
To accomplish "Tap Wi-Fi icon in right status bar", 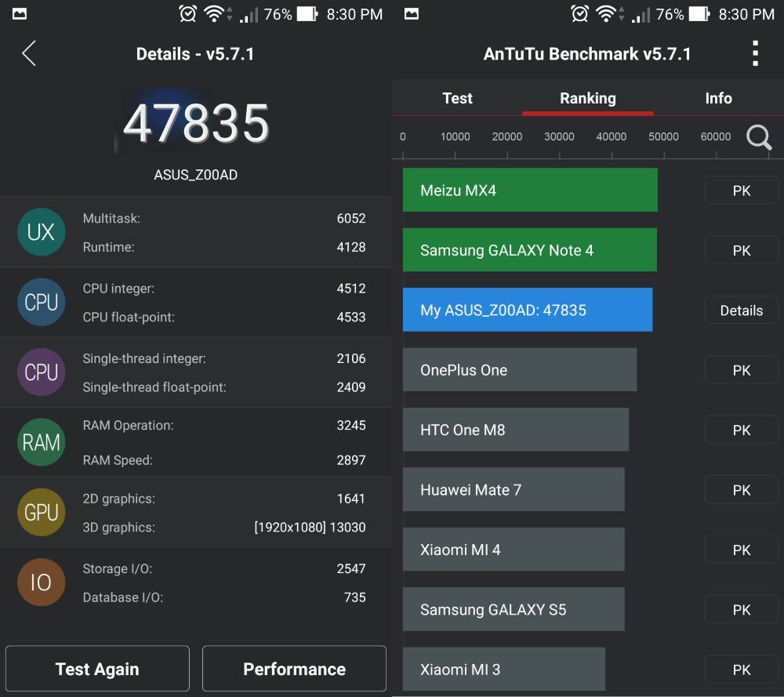I will 606,14.
